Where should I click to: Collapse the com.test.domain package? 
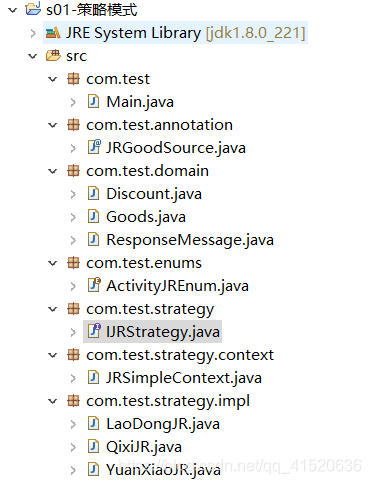53,171
